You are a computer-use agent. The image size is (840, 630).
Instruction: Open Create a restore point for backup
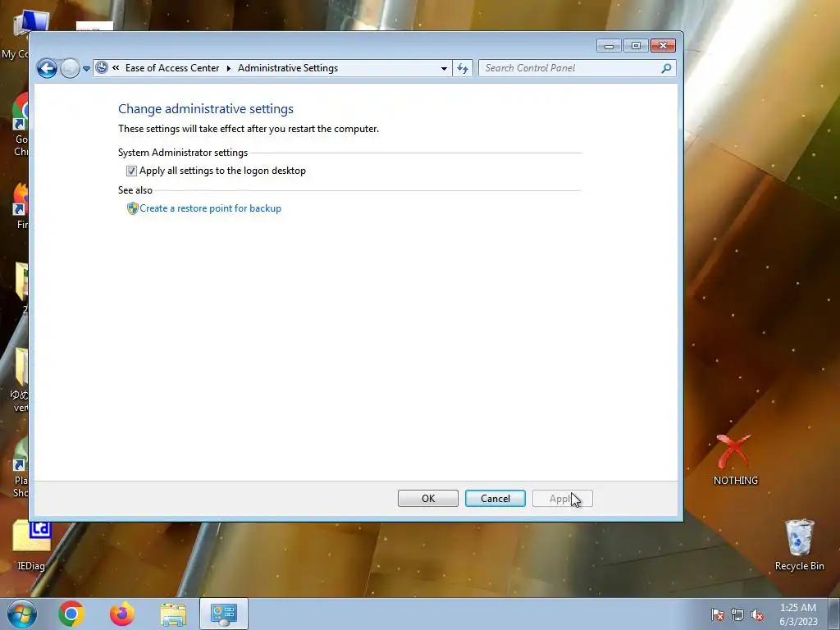(210, 208)
